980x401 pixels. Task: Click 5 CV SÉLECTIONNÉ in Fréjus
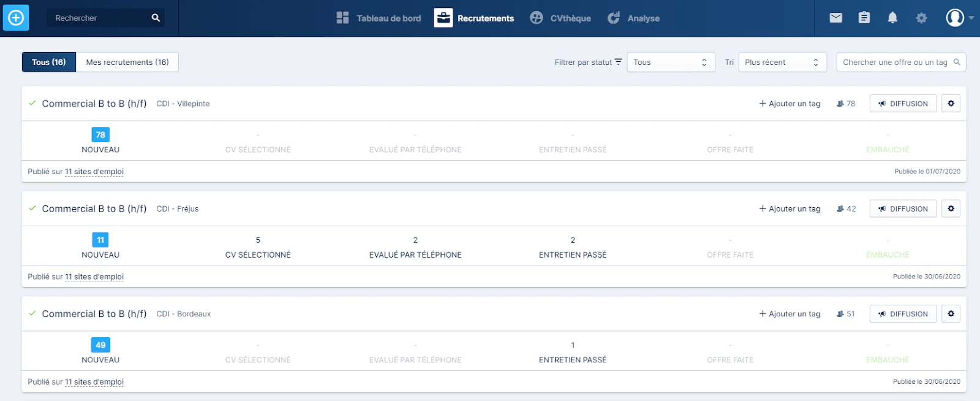coord(258,247)
